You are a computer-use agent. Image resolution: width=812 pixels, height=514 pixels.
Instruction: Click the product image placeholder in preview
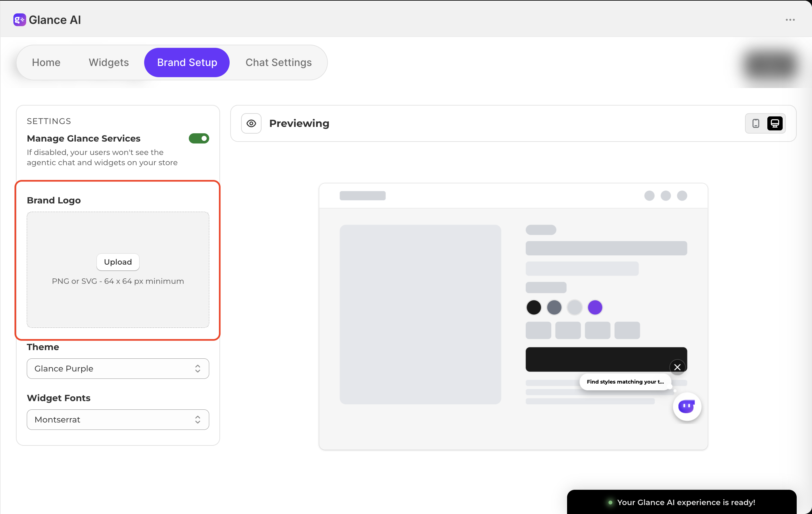tap(420, 314)
